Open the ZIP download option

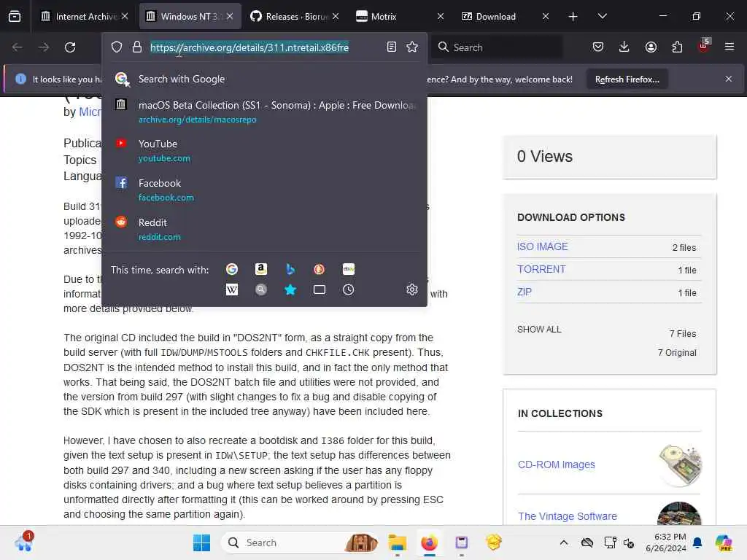click(524, 292)
